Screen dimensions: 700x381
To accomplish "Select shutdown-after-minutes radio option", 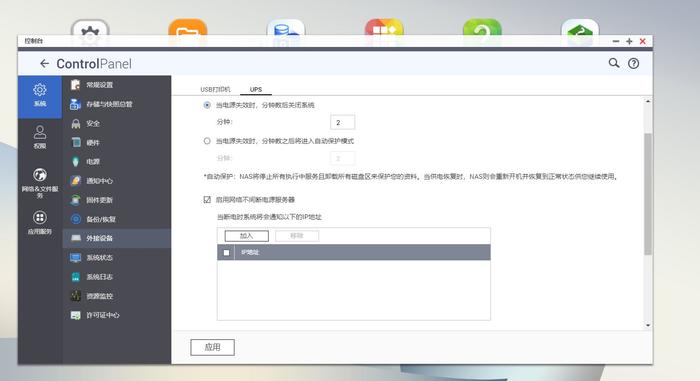I will click(x=207, y=105).
